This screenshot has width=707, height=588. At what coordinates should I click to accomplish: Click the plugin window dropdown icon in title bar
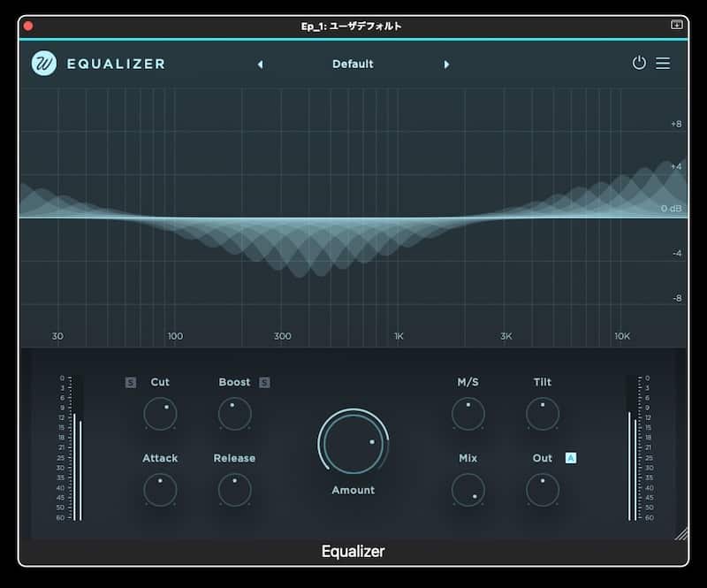(x=676, y=25)
